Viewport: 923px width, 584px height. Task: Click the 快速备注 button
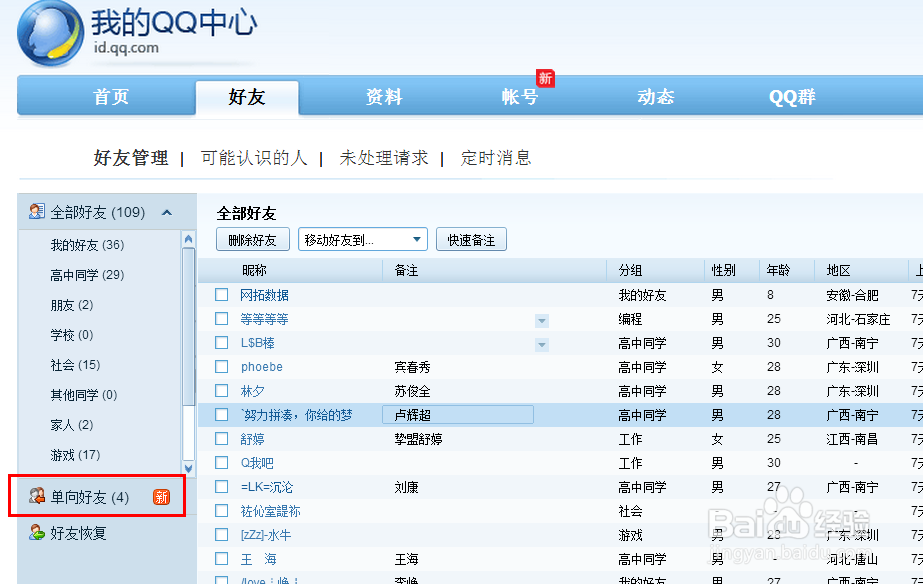[470, 239]
